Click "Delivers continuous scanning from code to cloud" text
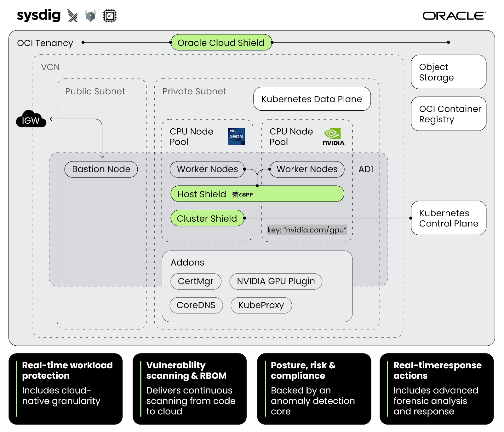This screenshot has width=504, height=432. point(191,401)
